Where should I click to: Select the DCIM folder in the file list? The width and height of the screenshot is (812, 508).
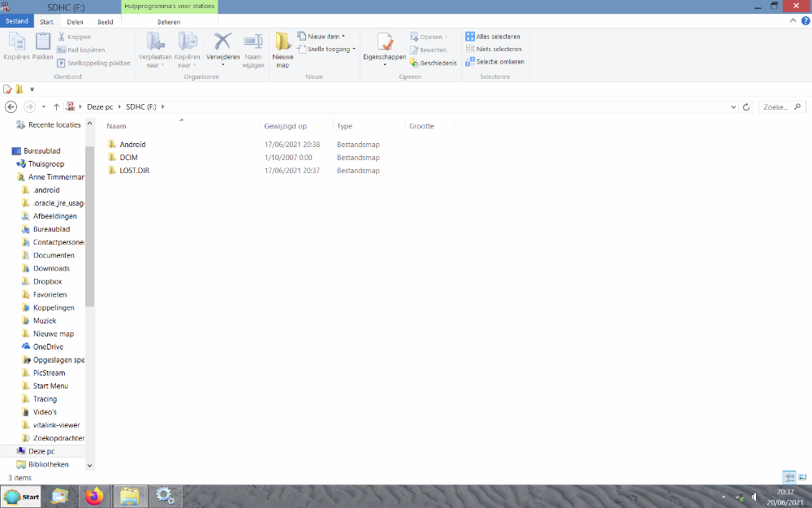point(128,158)
